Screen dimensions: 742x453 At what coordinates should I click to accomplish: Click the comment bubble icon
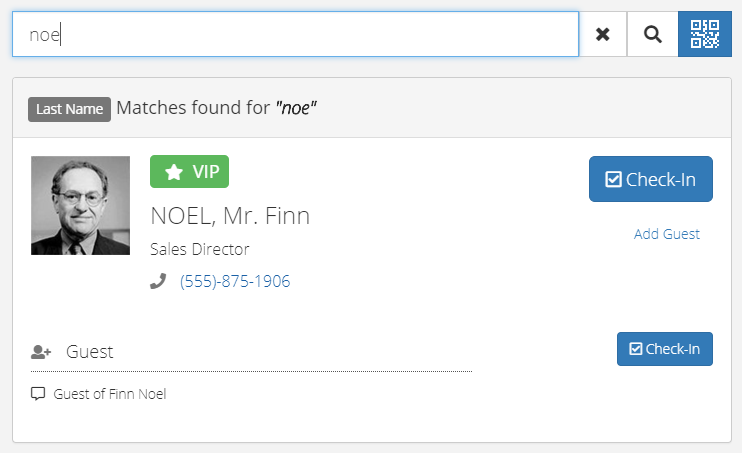pyautogui.click(x=38, y=394)
